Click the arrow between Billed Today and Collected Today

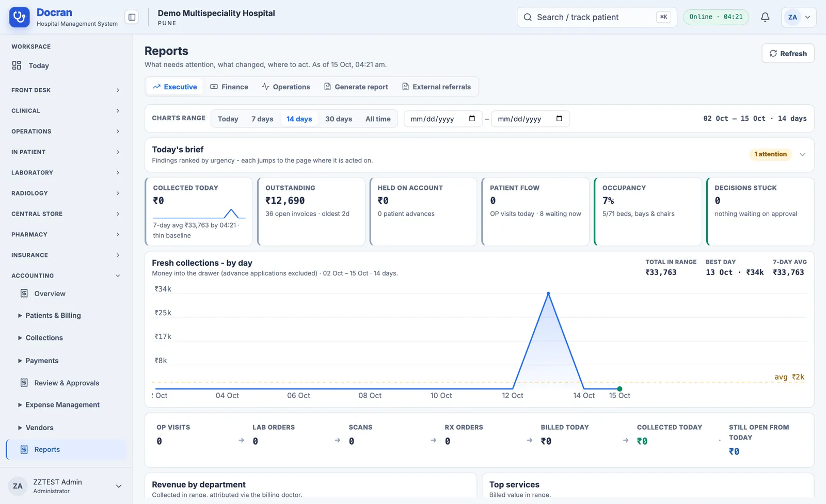click(626, 441)
